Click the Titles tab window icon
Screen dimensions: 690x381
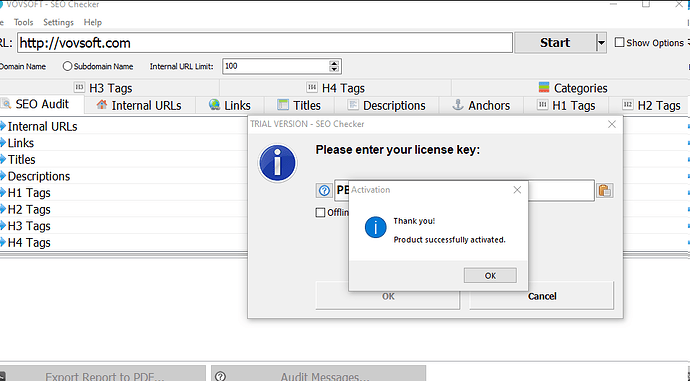283,105
